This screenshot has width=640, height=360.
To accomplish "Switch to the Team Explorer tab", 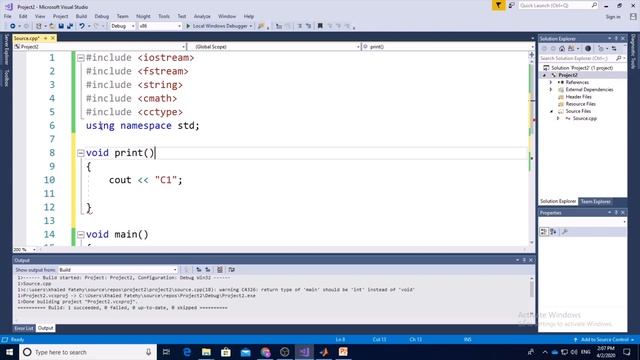I will point(596,202).
